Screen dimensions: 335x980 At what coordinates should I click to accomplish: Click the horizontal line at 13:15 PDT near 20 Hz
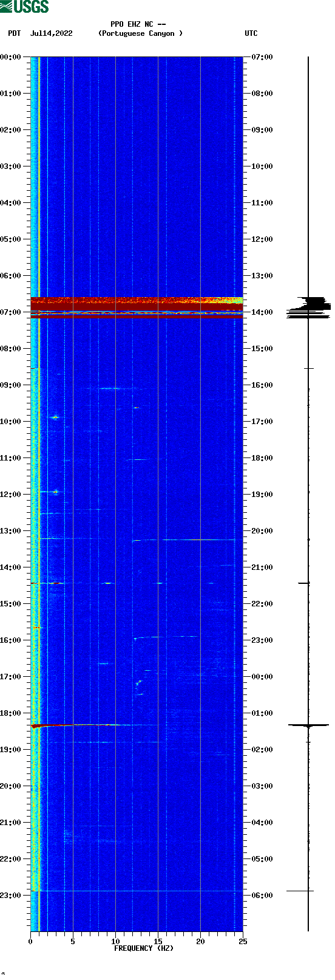(184, 540)
